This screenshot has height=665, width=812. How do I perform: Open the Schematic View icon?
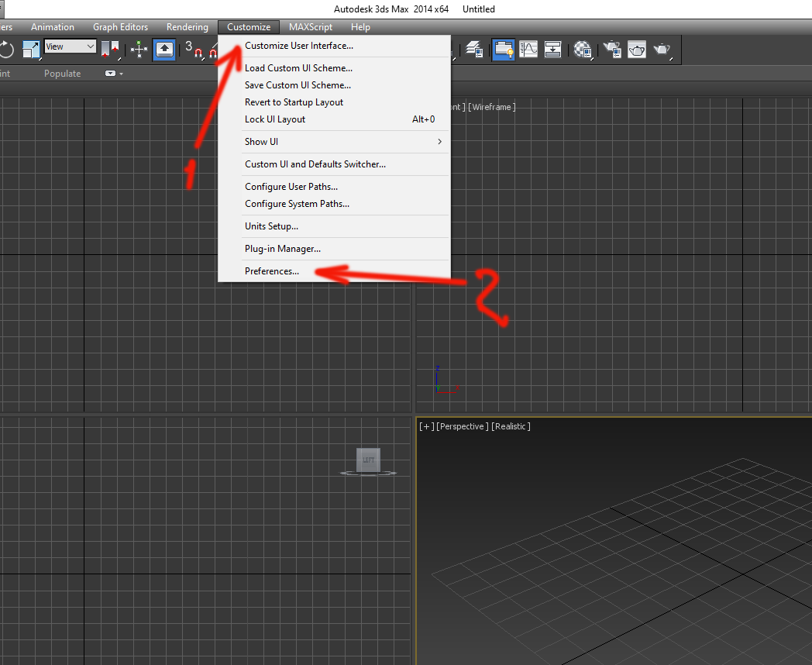(x=553, y=50)
